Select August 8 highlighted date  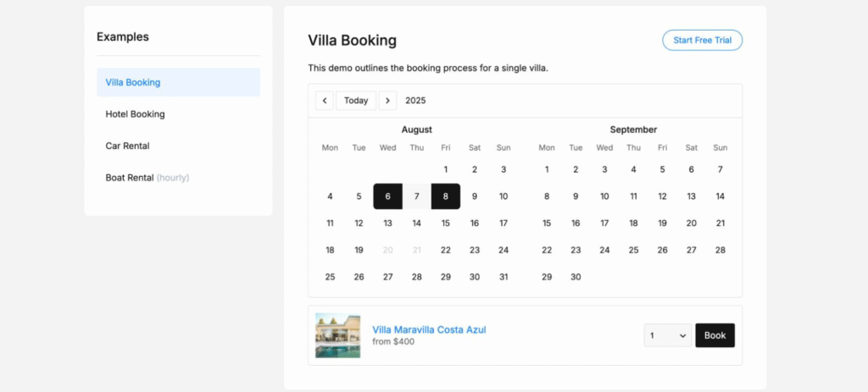(446, 196)
